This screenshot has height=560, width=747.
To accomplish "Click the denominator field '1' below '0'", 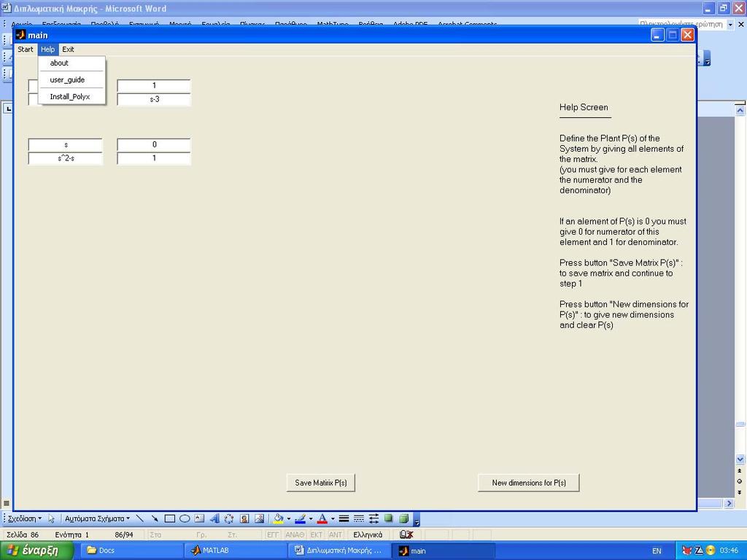I will [x=154, y=158].
